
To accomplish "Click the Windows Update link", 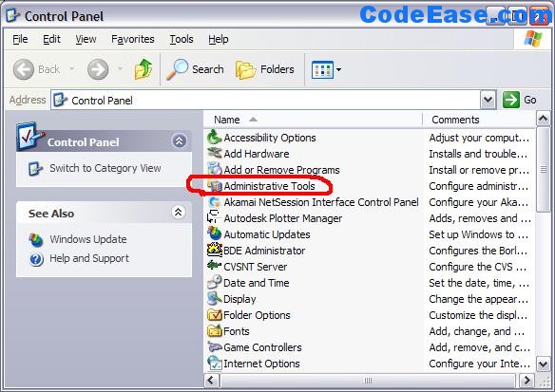I will (88, 239).
